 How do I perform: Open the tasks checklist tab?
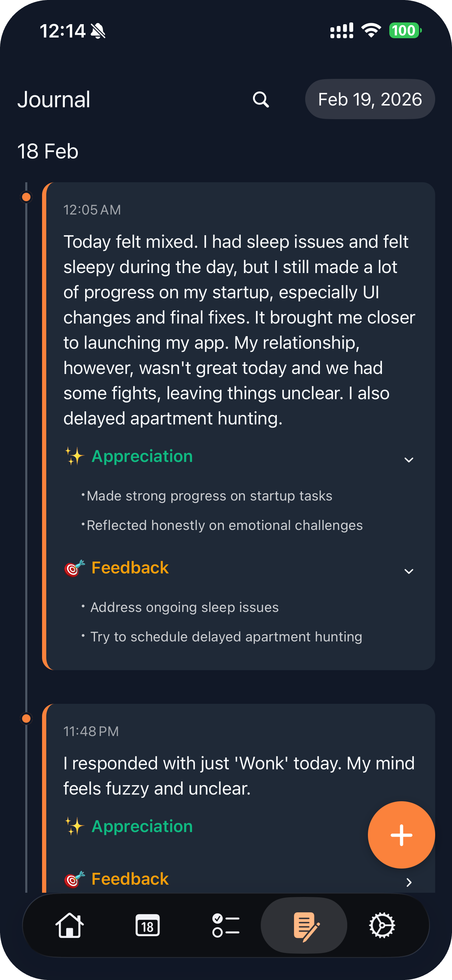pos(226,925)
